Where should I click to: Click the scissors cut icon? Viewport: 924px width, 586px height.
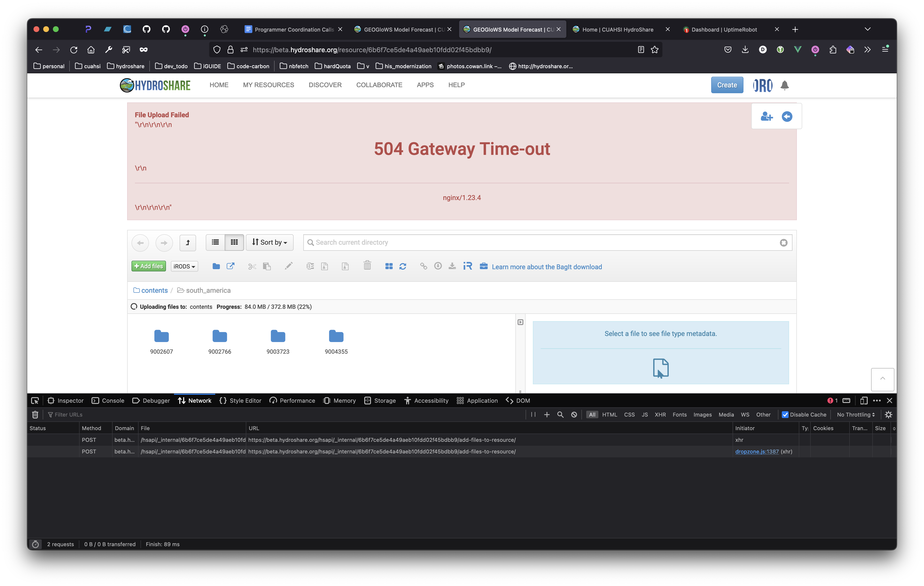252,266
